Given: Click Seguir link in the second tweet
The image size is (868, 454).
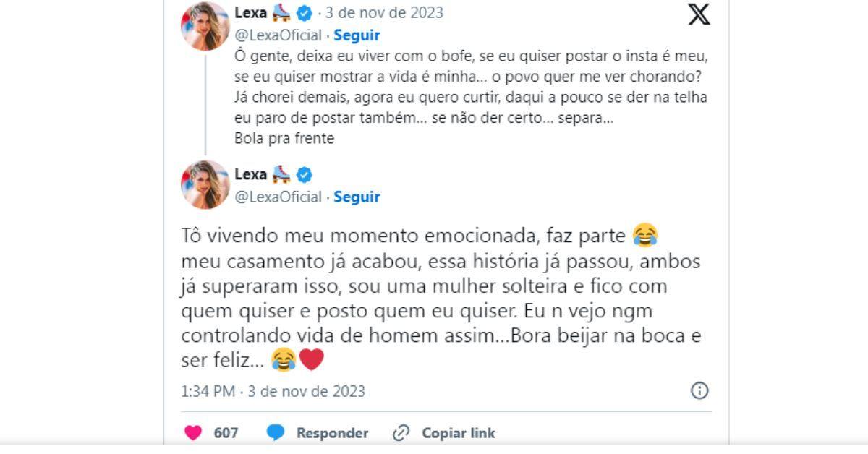Looking at the screenshot, I should click(x=357, y=197).
